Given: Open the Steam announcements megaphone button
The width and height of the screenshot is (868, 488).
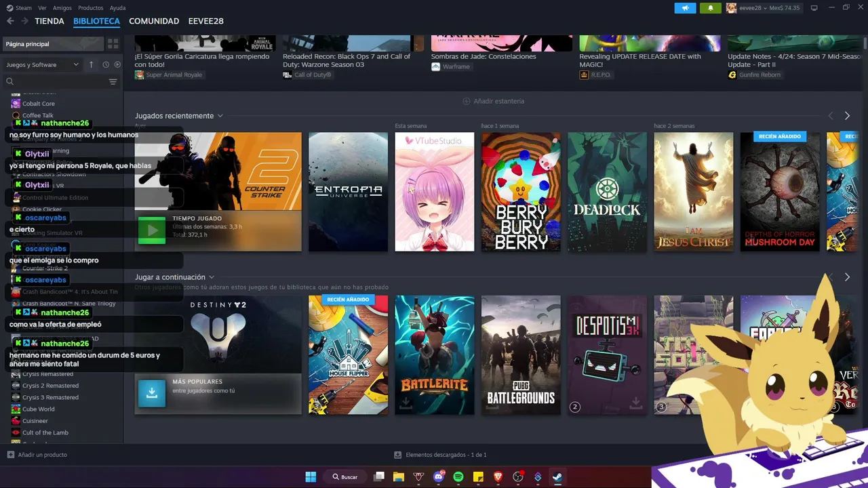Looking at the screenshot, I should coord(685,8).
